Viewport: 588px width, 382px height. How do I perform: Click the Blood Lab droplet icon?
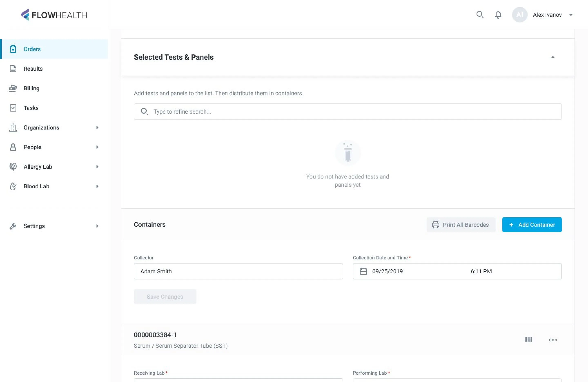(x=13, y=187)
